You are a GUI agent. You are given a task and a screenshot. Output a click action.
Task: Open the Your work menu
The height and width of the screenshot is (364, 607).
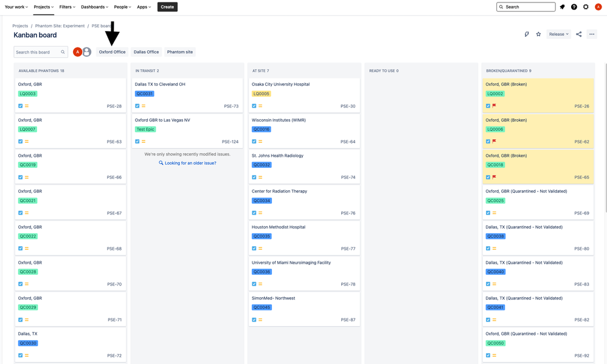(16, 7)
